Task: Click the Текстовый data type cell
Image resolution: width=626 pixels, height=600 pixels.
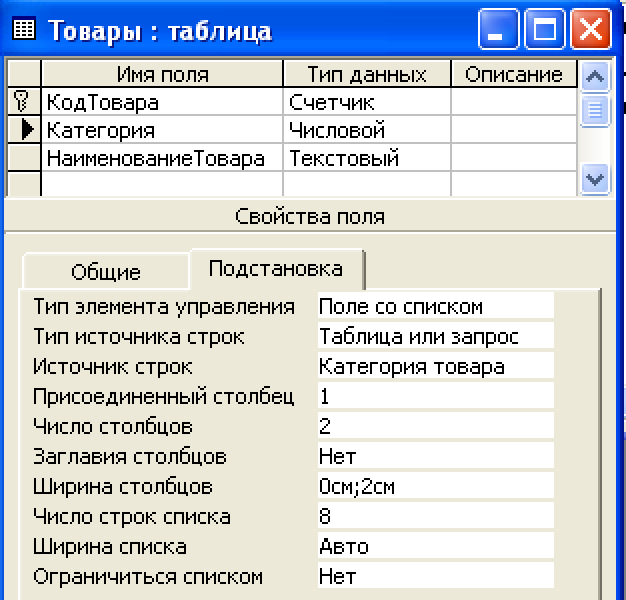Action: (x=367, y=158)
